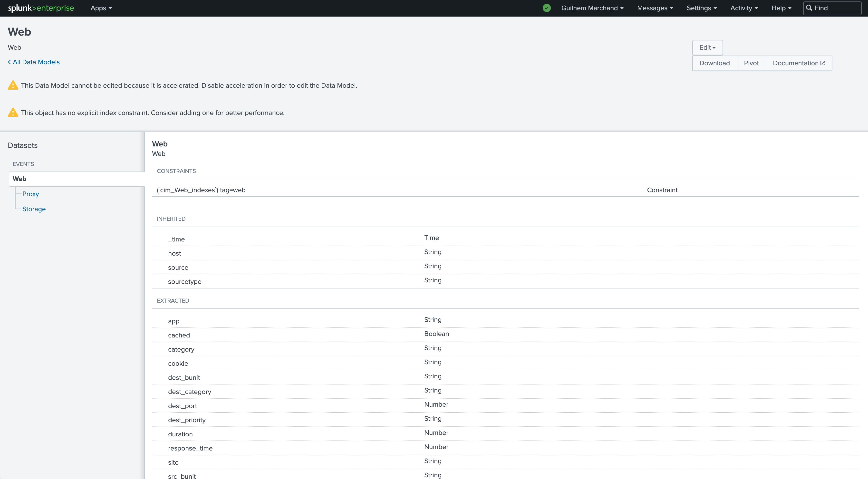Click the green health status check icon

tap(547, 8)
